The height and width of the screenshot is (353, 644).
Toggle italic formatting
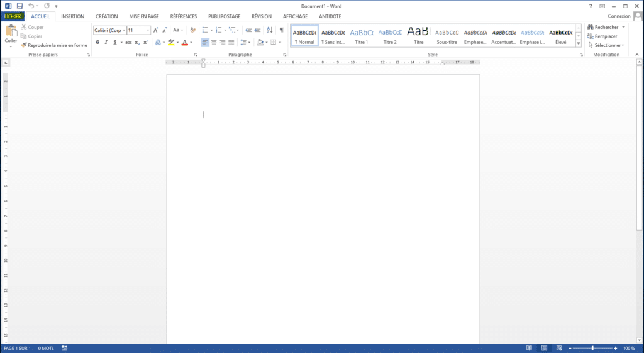(x=106, y=43)
